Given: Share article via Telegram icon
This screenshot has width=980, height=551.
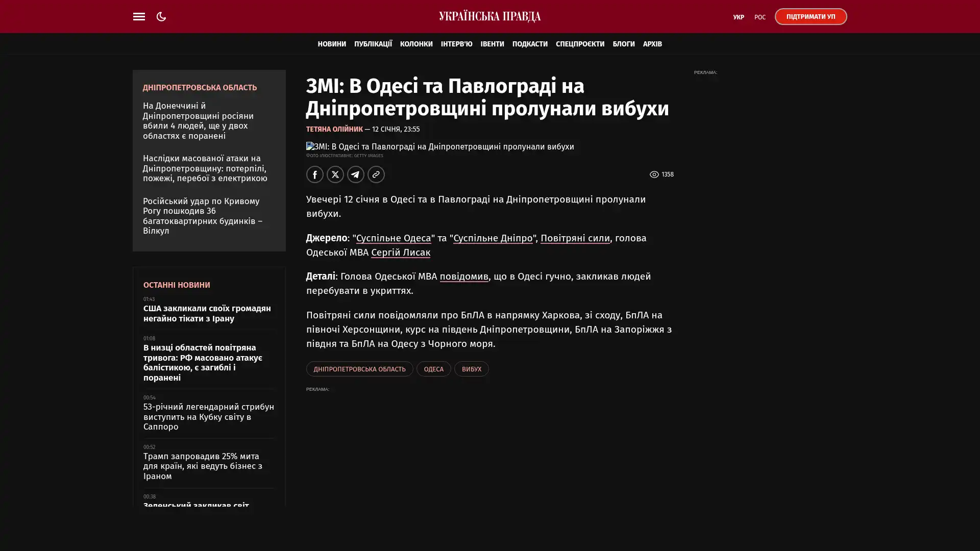Looking at the screenshot, I should [x=356, y=174].
